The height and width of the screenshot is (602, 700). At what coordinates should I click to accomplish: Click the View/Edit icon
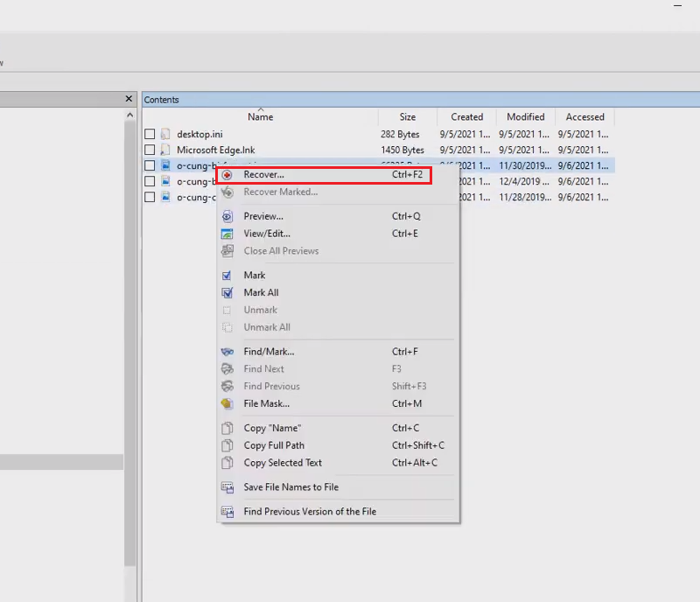coord(227,234)
